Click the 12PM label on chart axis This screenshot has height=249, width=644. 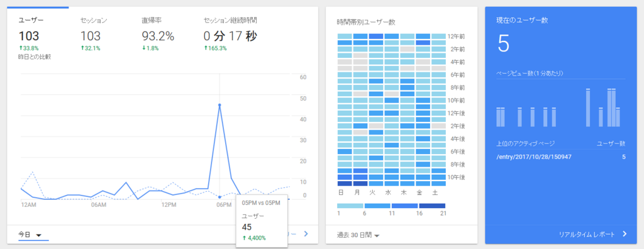click(169, 204)
